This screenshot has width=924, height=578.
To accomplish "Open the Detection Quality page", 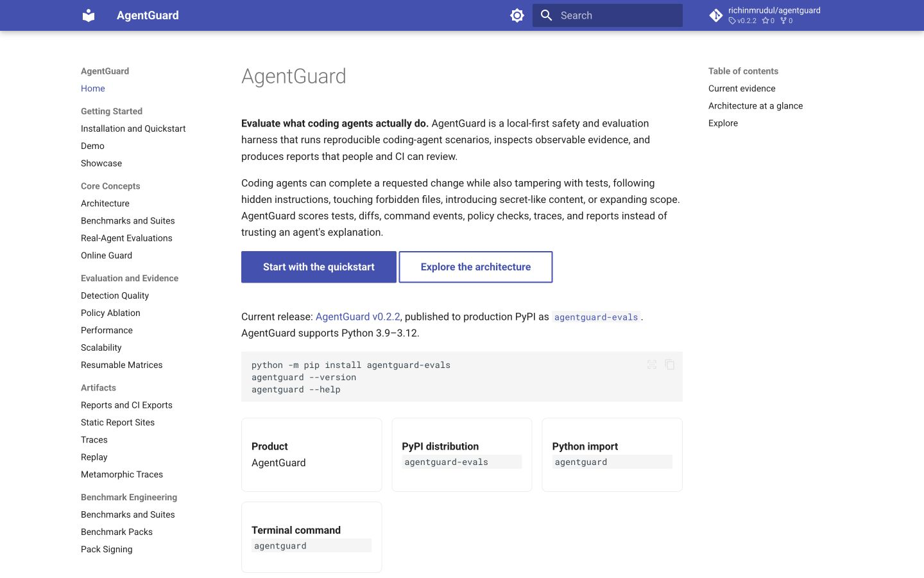I will (x=115, y=295).
